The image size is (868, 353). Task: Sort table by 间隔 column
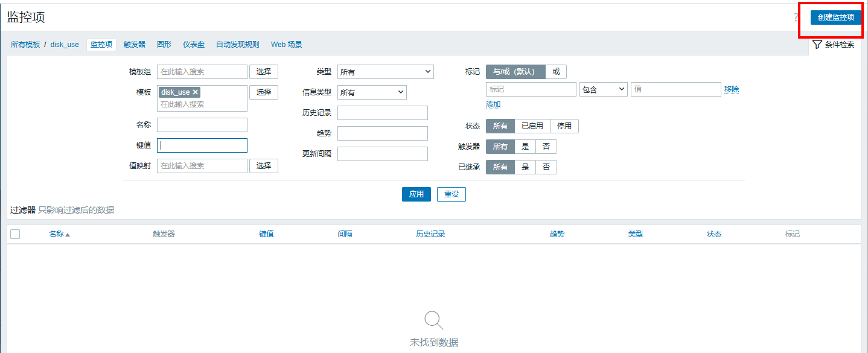point(345,234)
